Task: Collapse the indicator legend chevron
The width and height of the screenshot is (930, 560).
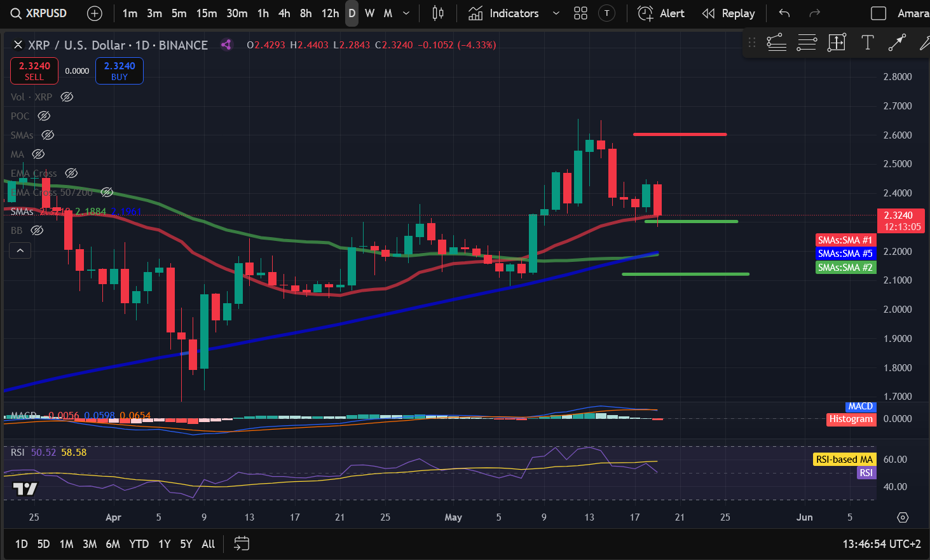Action: (x=20, y=250)
